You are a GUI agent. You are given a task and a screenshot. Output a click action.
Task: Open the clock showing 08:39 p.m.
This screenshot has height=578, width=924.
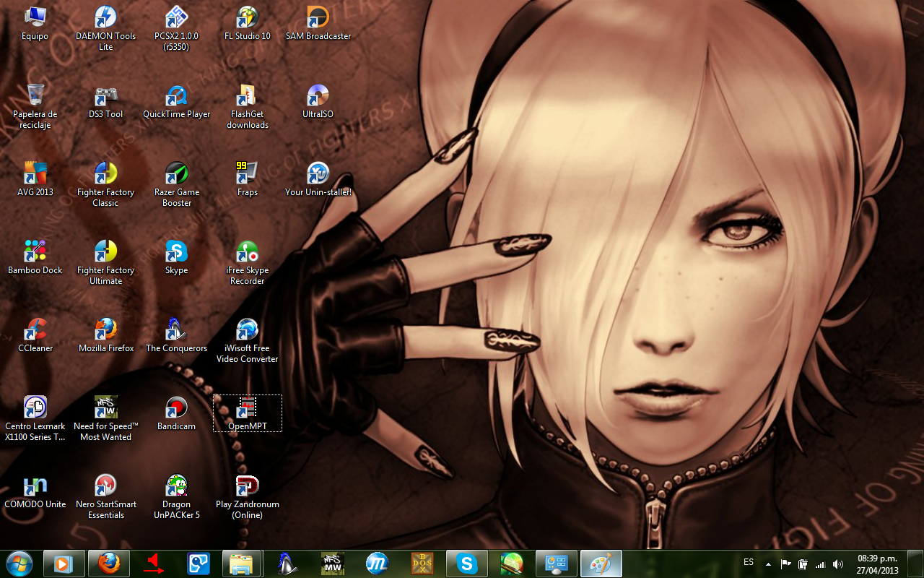click(877, 564)
